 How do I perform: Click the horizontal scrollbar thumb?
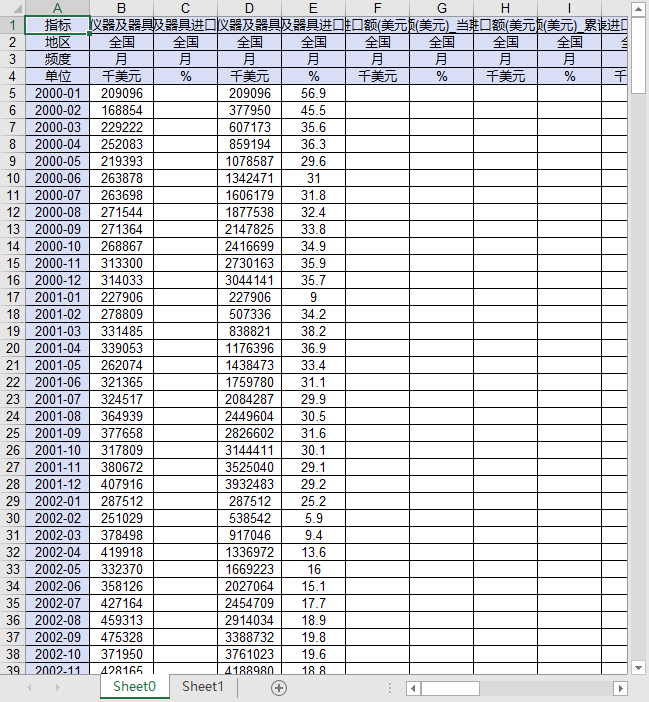tap(450, 688)
